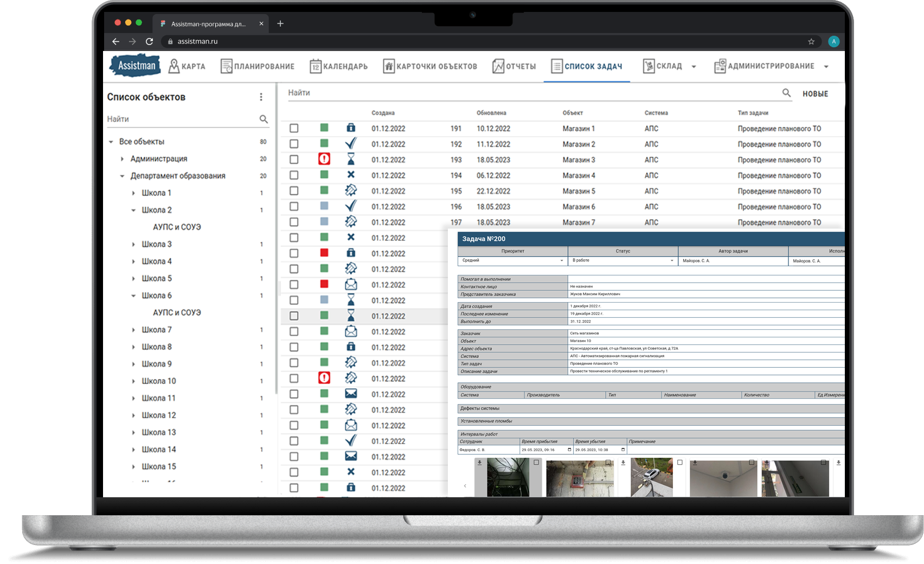The width and height of the screenshot is (924, 564).
Task: Click the Assistman logo
Action: pyautogui.click(x=136, y=66)
